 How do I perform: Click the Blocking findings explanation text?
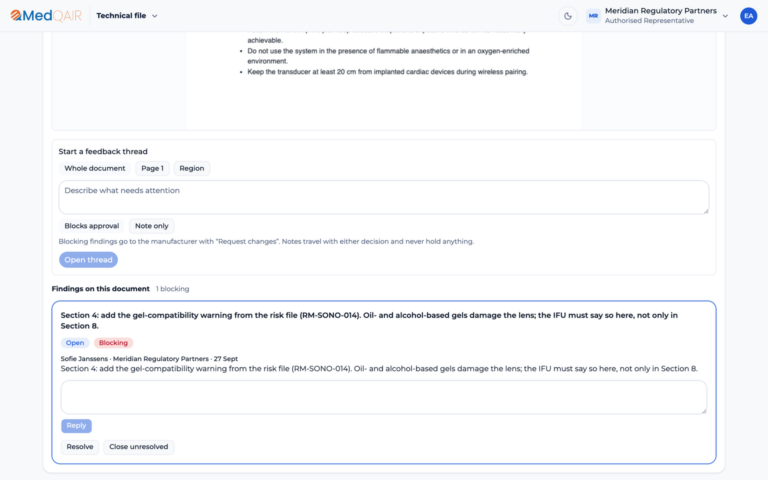[266, 241]
